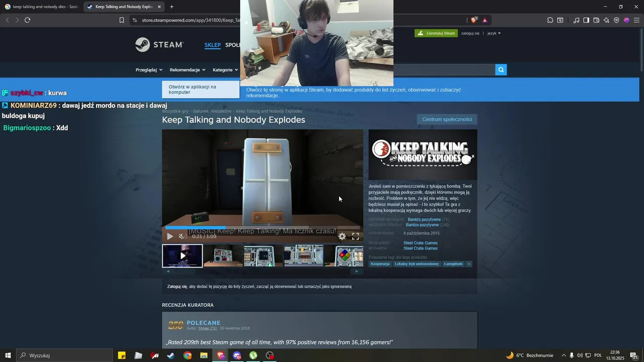Click the Gatunek: Niezależne breadcrumb
Viewport: 644px width, 362px height.
(212, 111)
